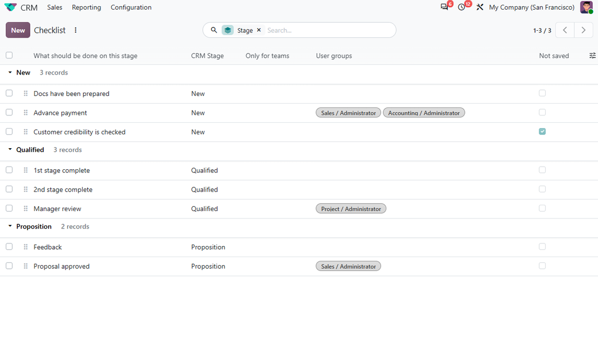Toggle select-all records checkbox in header

9,55
